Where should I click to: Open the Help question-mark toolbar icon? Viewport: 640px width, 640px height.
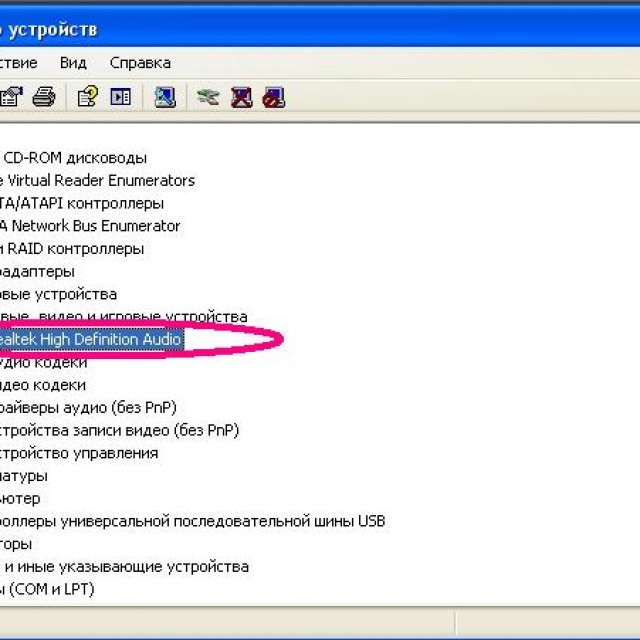[88, 97]
